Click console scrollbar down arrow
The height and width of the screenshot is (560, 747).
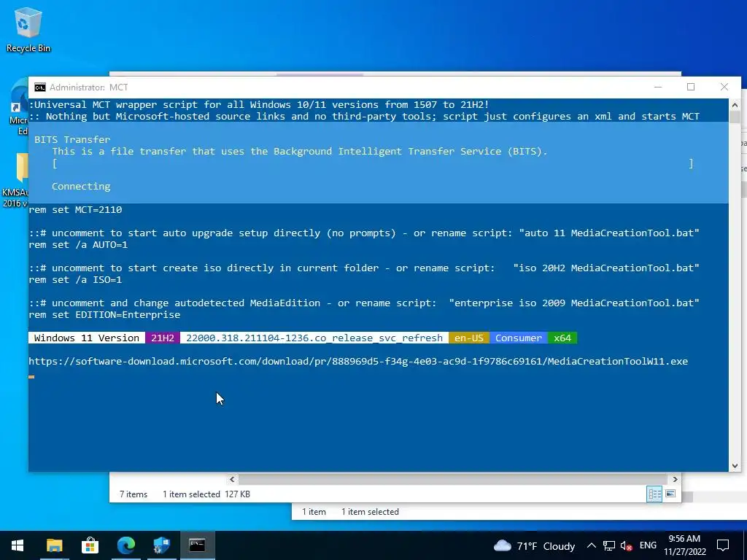pos(735,466)
